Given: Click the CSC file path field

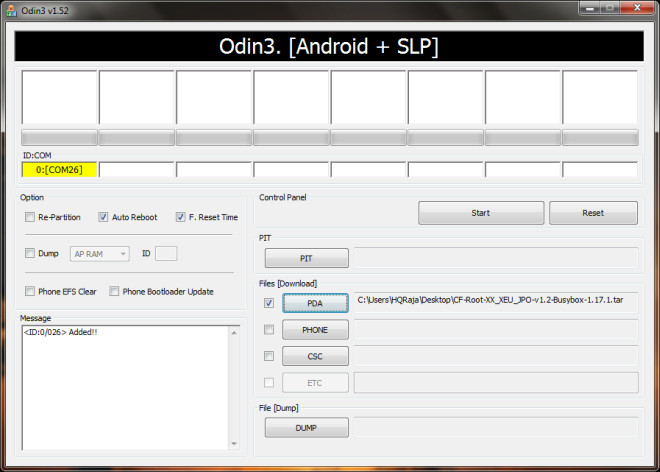Looking at the screenshot, I should click(496, 356).
